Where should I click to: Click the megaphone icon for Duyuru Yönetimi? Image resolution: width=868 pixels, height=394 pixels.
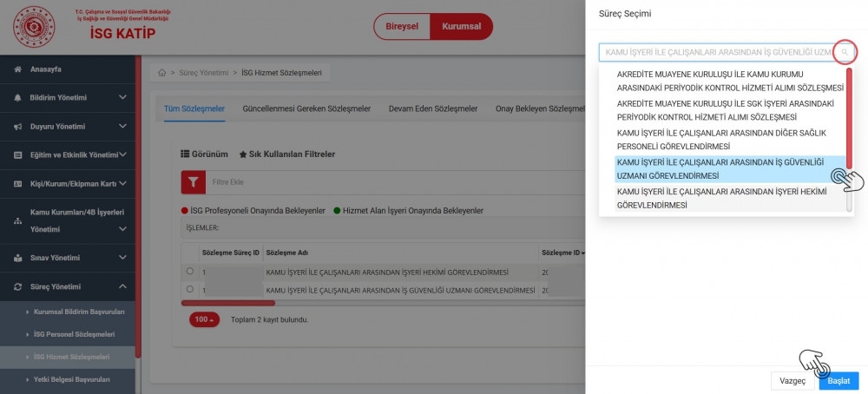click(17, 127)
